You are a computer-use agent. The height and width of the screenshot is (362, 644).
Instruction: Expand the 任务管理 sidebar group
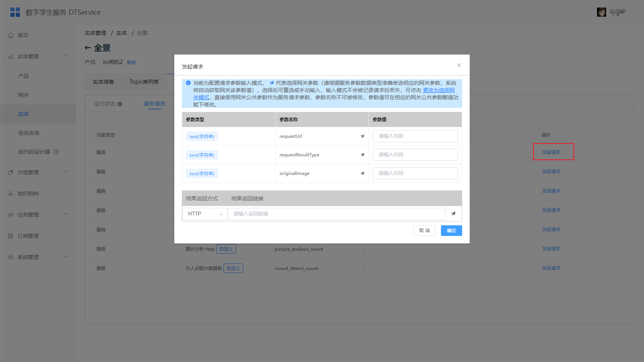66,214
